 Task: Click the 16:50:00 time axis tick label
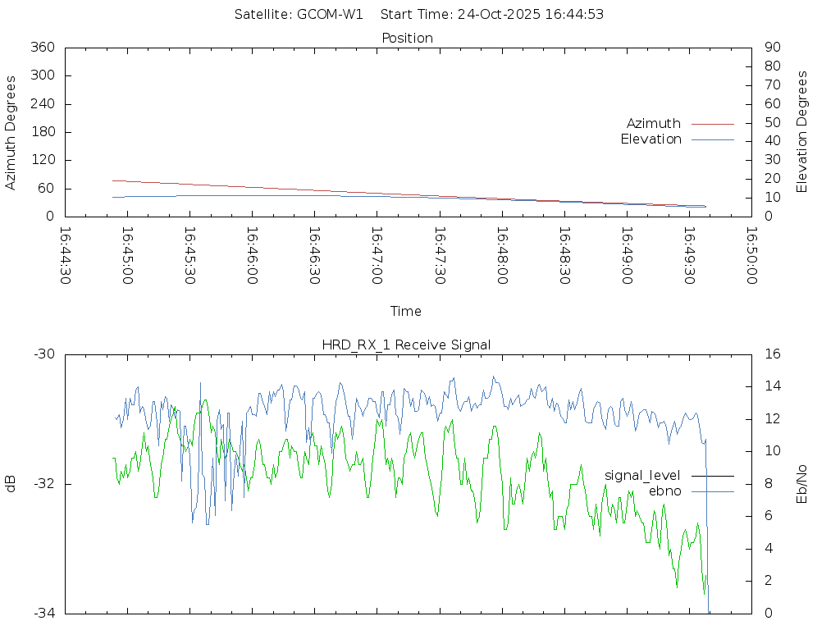click(x=751, y=255)
